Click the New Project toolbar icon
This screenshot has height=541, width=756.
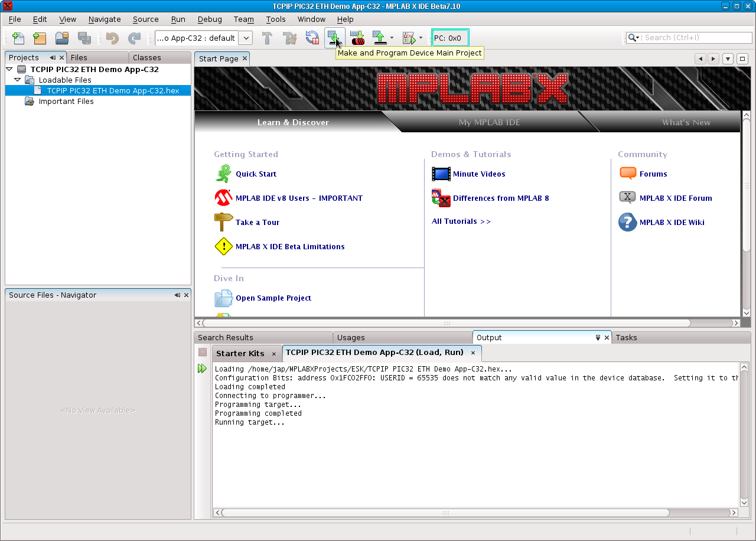pos(40,38)
